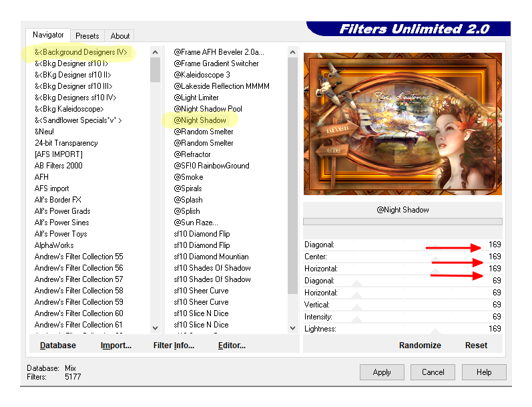Image resolution: width=532 pixels, height=407 pixels.
Task: Select &<Background Designers IV> category
Action: coord(81,52)
